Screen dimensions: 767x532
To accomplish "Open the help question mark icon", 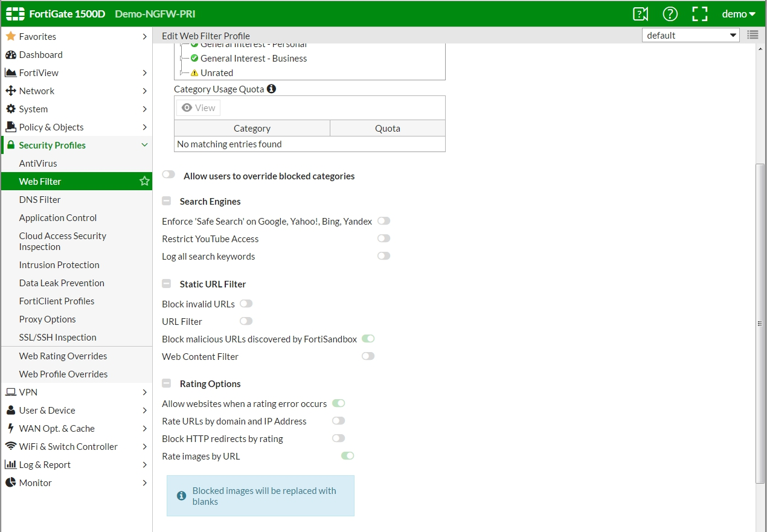I will [x=670, y=14].
